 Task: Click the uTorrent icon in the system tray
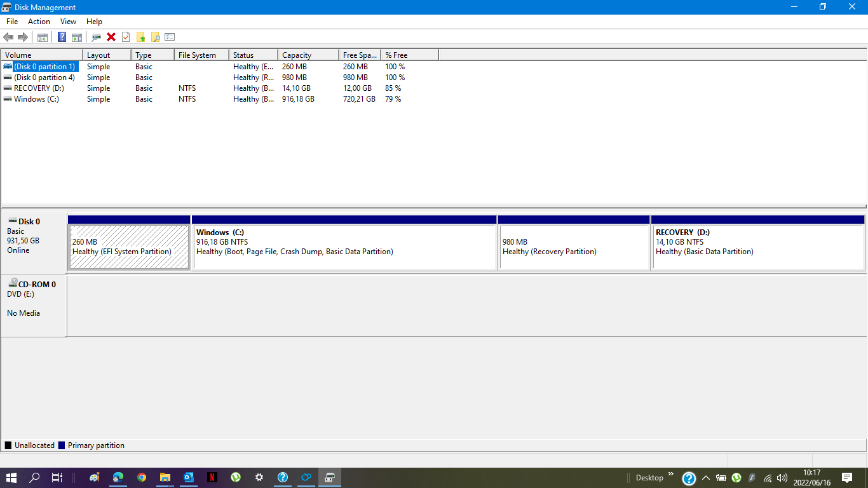(736, 477)
